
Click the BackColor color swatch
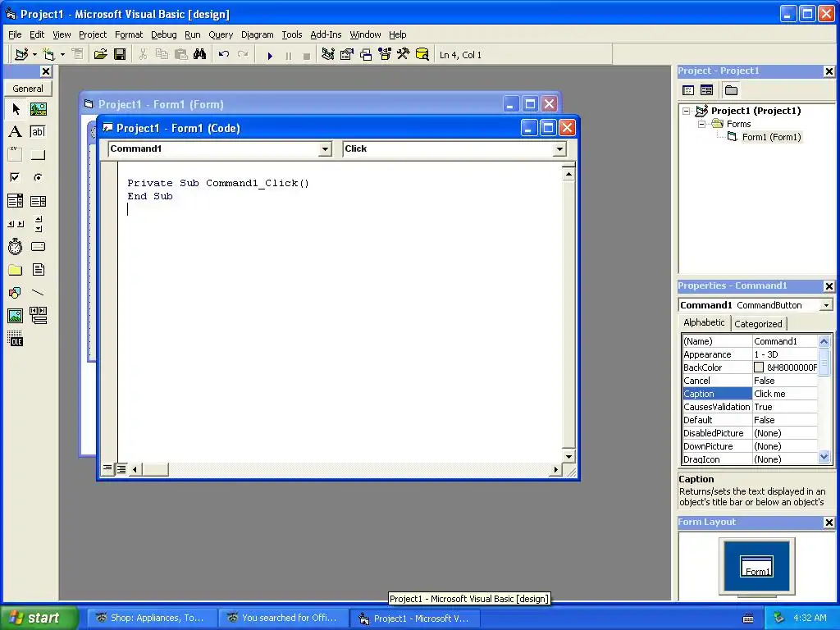point(759,367)
